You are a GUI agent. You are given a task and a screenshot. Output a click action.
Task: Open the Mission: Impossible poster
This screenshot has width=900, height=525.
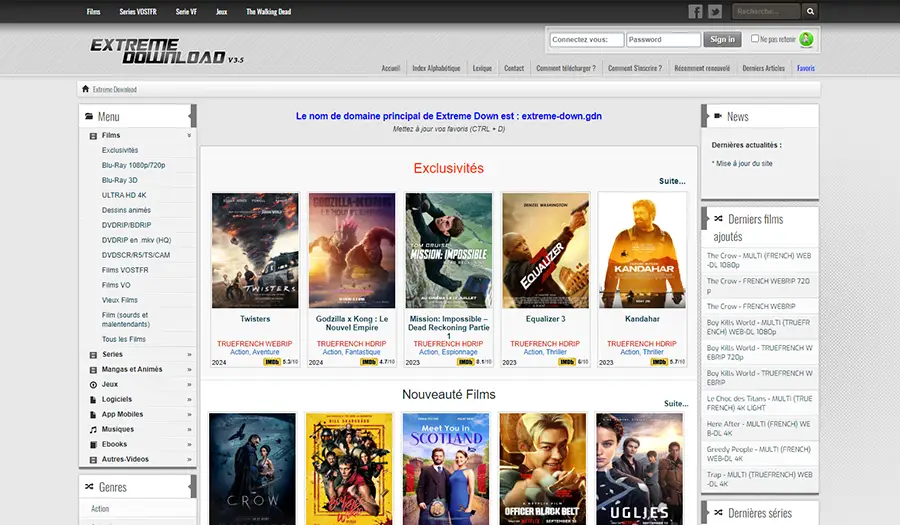(x=448, y=250)
